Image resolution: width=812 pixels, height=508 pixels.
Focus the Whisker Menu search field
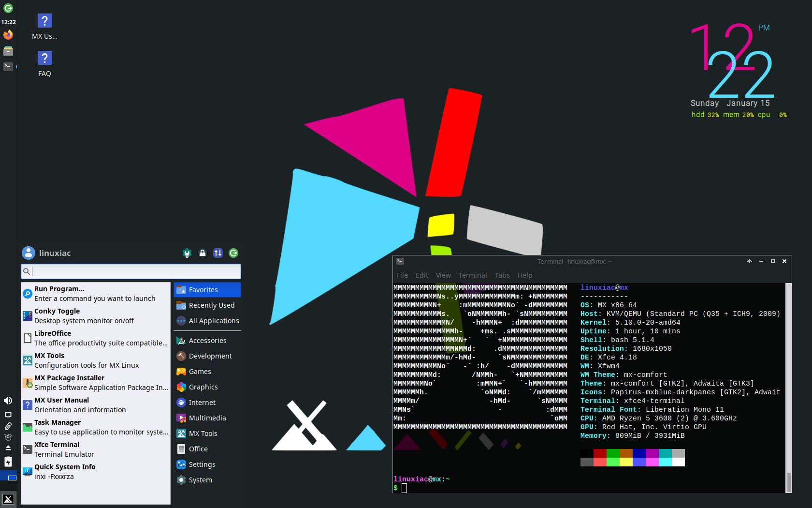coord(131,271)
